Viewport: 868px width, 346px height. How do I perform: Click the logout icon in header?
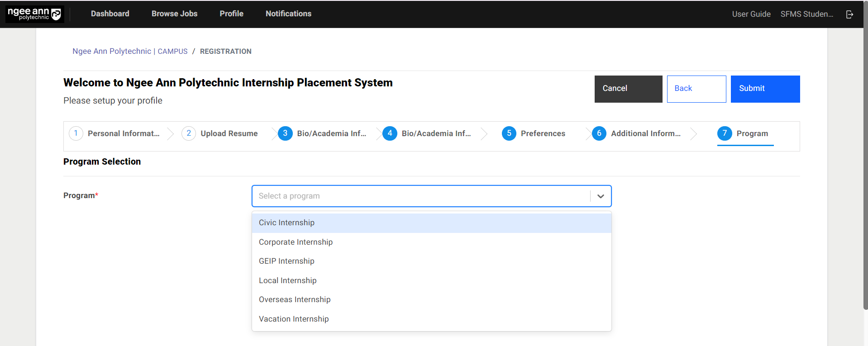[x=849, y=14]
